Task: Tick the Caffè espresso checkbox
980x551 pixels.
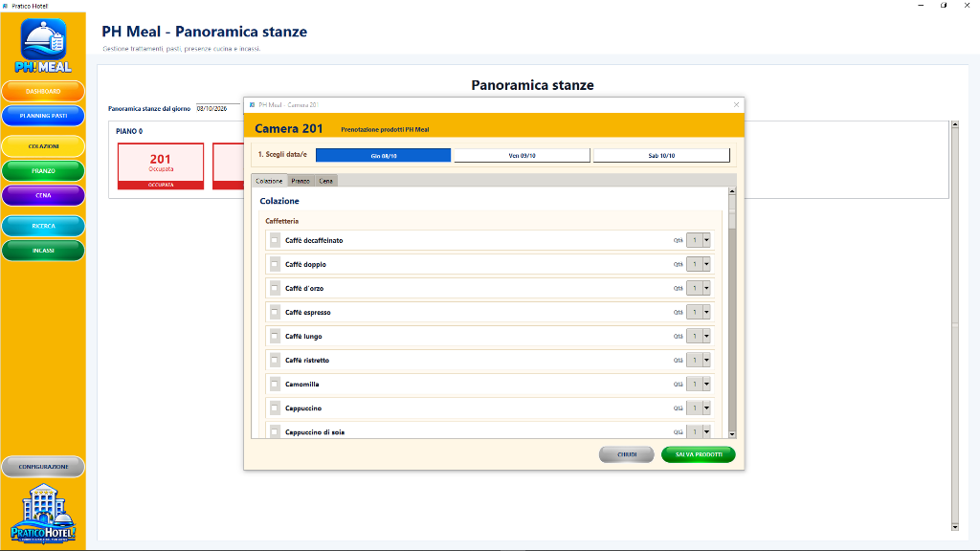Action: pyautogui.click(x=275, y=313)
